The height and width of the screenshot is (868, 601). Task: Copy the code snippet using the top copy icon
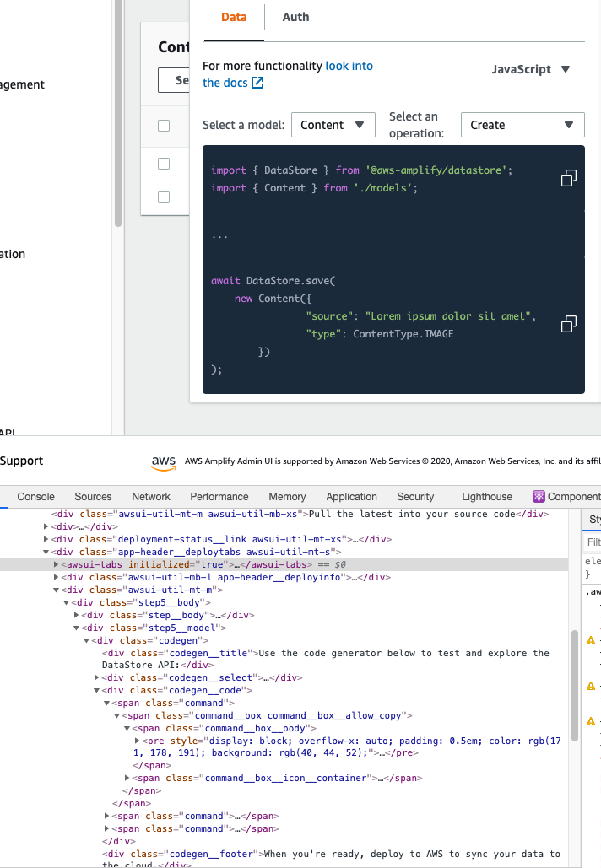(x=569, y=178)
